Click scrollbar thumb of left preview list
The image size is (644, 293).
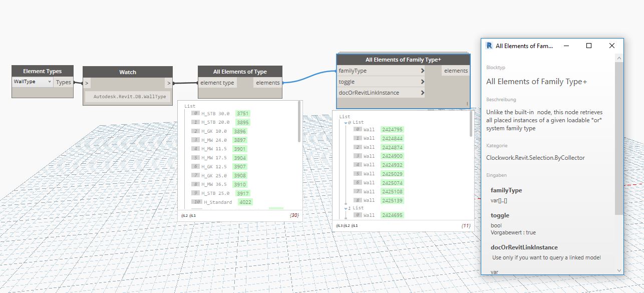[299, 121]
